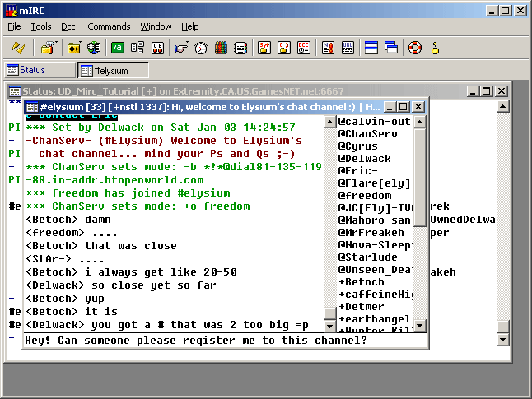
Task: Minimize the #elysium channel window
Action: 390,107
